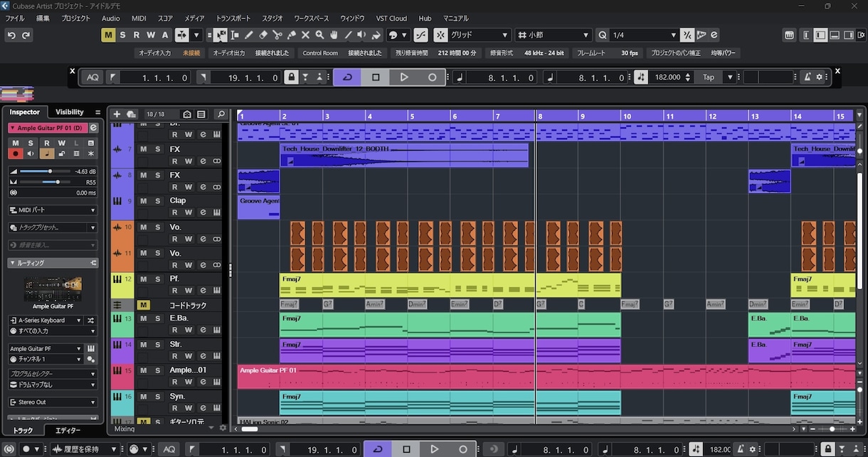
Task: Open the トランスポート menu
Action: [x=233, y=18]
